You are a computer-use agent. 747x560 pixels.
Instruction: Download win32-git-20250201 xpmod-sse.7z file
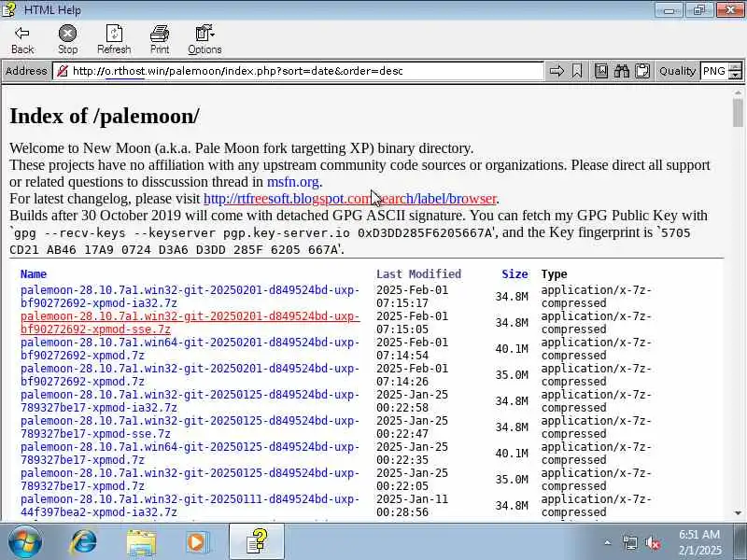pos(190,322)
